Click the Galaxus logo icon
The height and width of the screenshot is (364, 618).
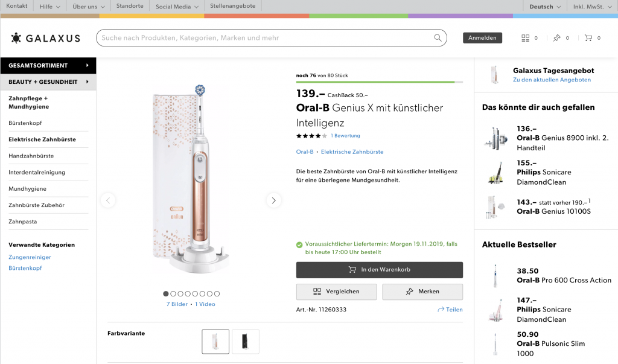coord(16,38)
